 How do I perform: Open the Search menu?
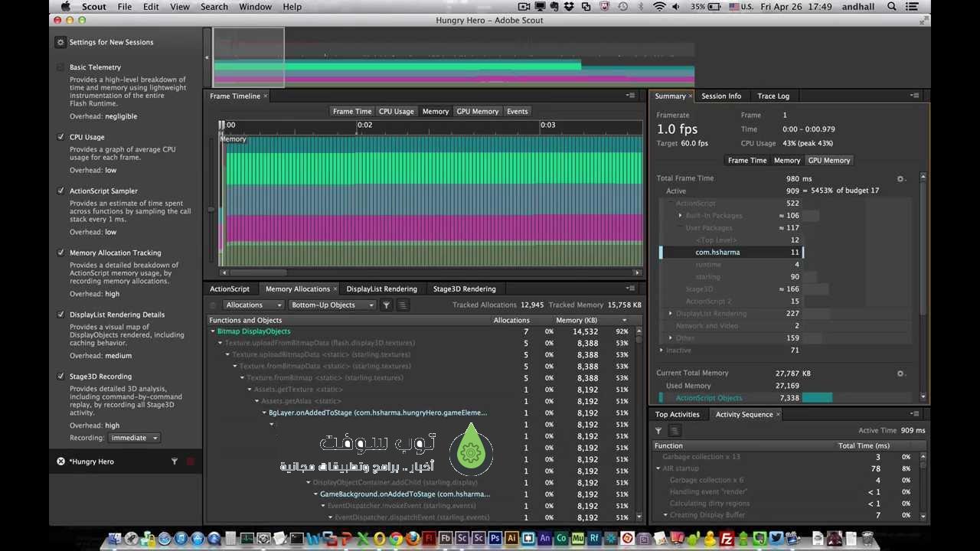click(214, 7)
